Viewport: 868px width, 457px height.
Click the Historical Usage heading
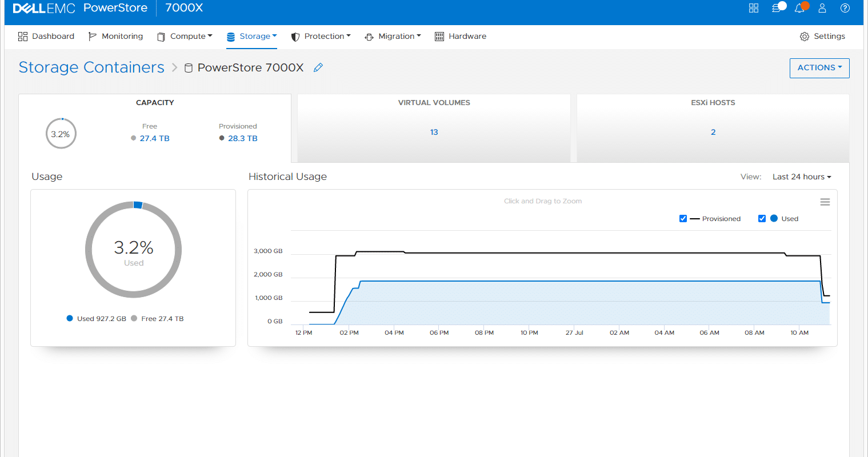pyautogui.click(x=287, y=177)
